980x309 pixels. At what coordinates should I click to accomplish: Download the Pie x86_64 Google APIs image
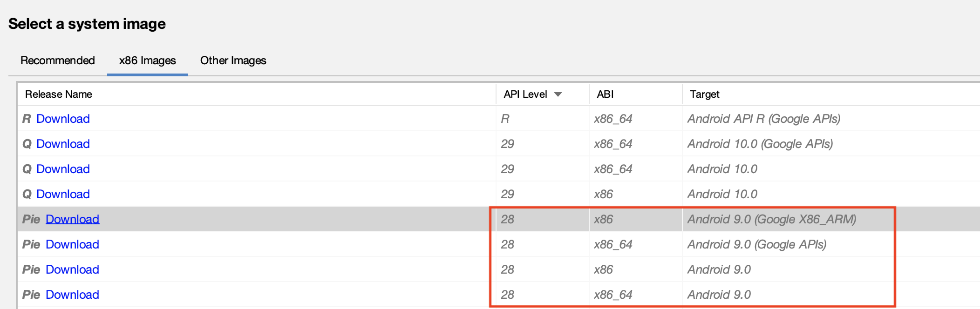73,244
